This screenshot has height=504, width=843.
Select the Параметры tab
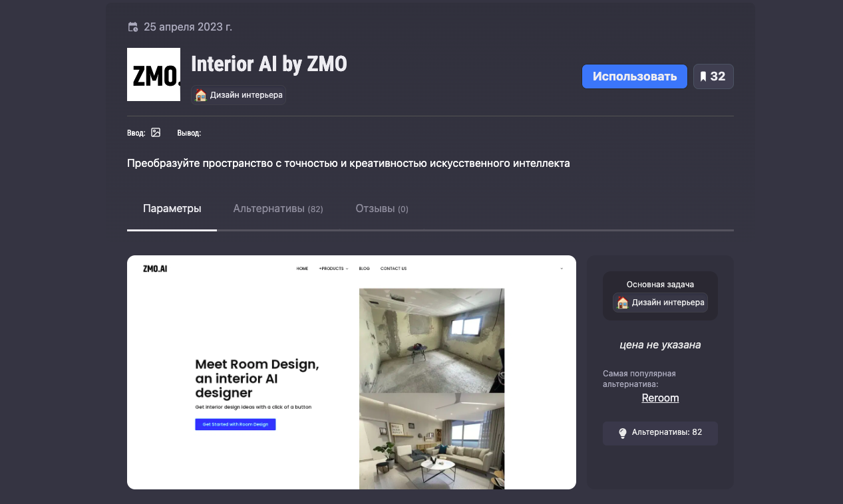[x=172, y=209]
